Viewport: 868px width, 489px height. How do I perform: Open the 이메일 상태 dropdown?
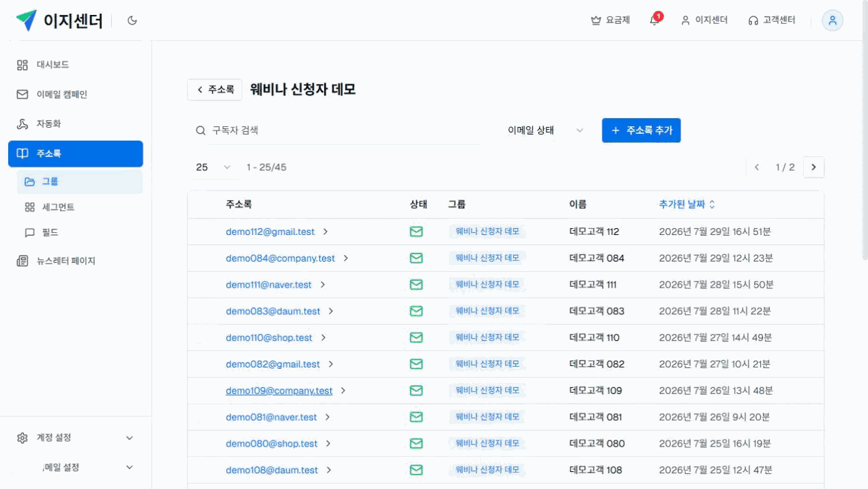click(x=546, y=130)
